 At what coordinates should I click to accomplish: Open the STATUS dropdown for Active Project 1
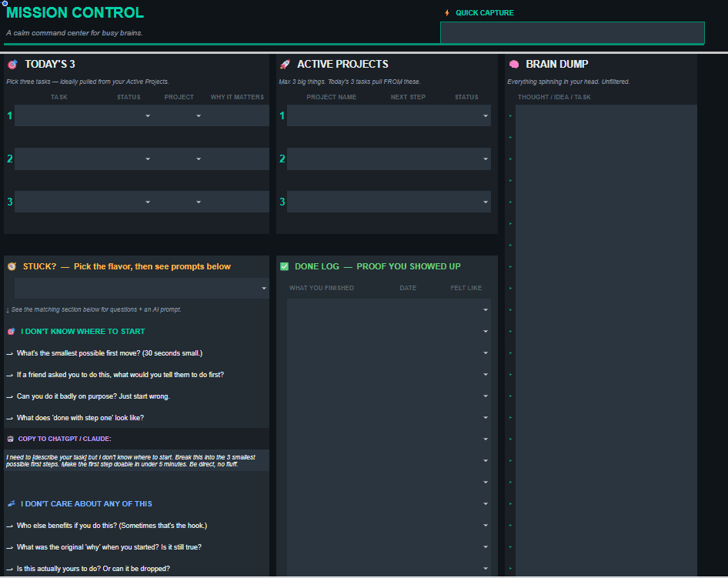(483, 115)
